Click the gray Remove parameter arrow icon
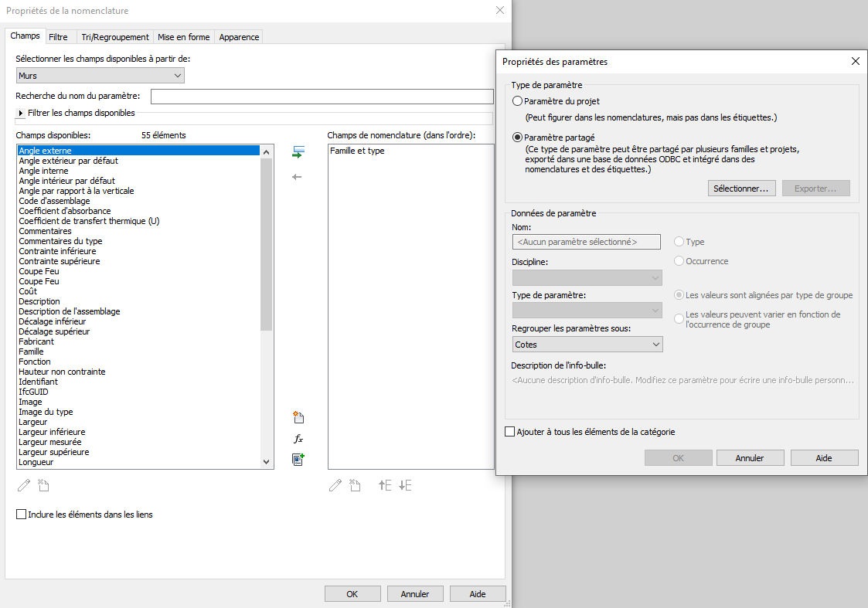This screenshot has height=608, width=868. (x=298, y=177)
